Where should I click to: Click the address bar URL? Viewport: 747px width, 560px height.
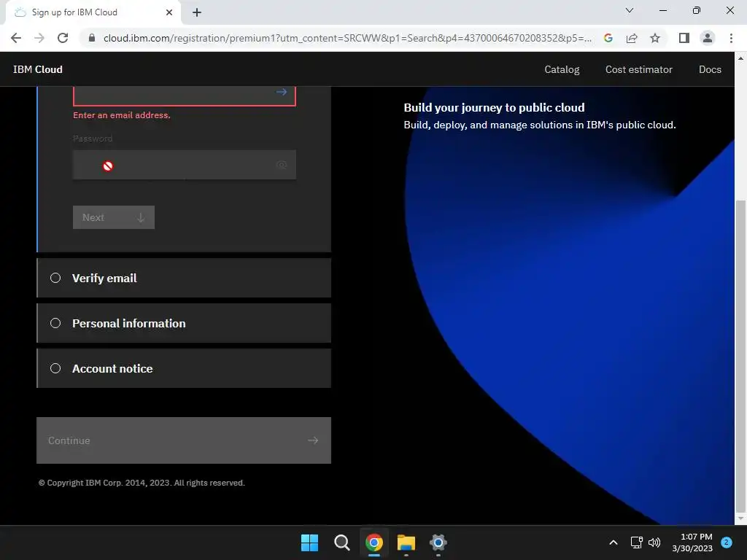(x=347, y=38)
